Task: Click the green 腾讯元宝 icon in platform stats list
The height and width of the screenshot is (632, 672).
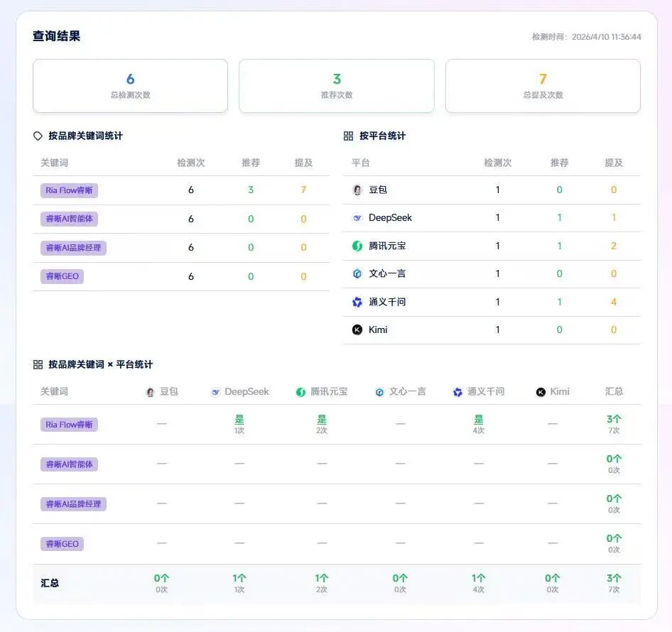Action: click(x=357, y=246)
